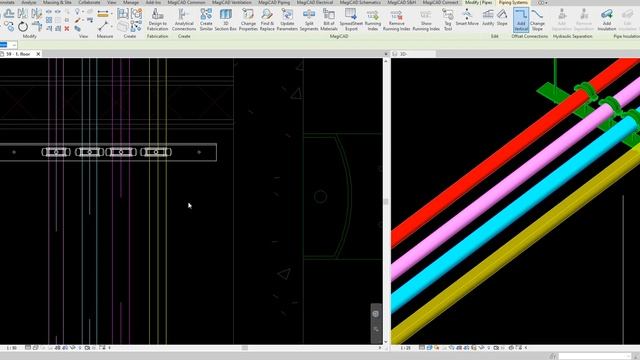This screenshot has width=640, height=360.
Task: Activate the Smart Move tool
Action: point(467,17)
